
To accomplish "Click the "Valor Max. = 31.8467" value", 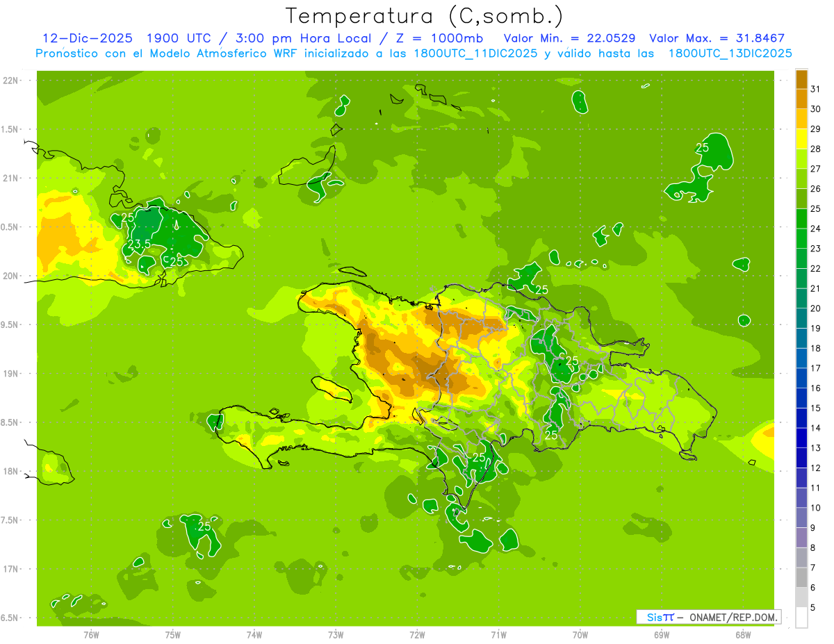I will point(717,38).
